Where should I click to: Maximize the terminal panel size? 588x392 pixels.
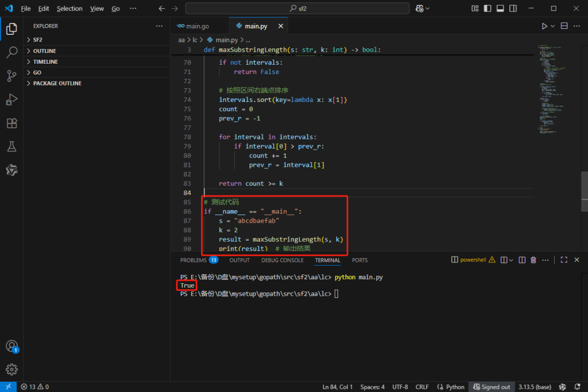(564, 260)
